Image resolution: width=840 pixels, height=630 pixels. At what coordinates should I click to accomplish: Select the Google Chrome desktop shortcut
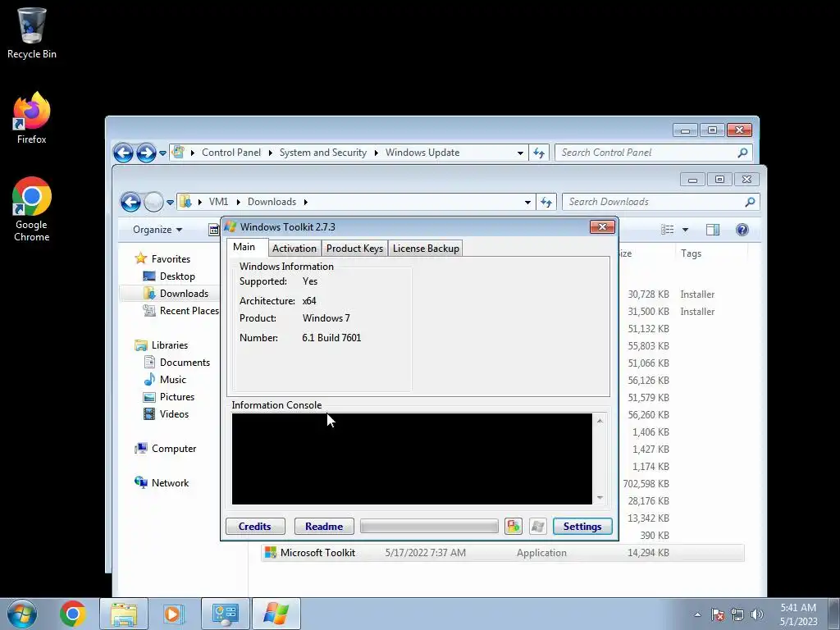point(32,209)
